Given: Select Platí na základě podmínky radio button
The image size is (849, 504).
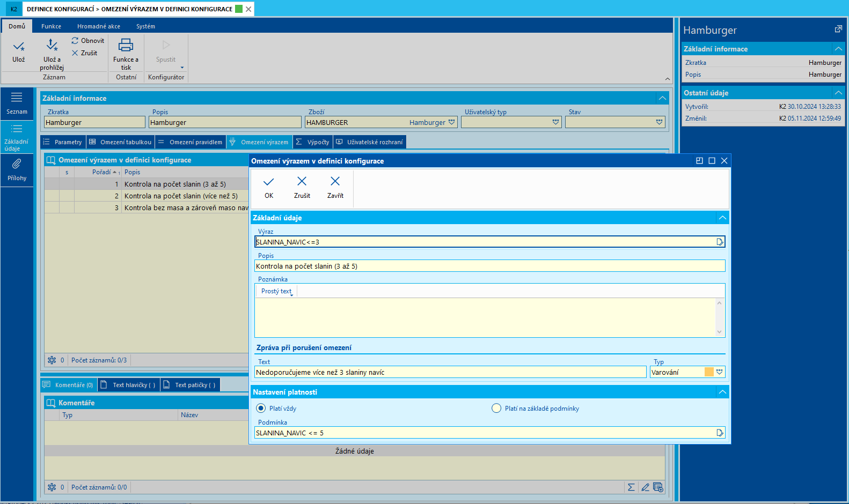Looking at the screenshot, I should coord(496,409).
